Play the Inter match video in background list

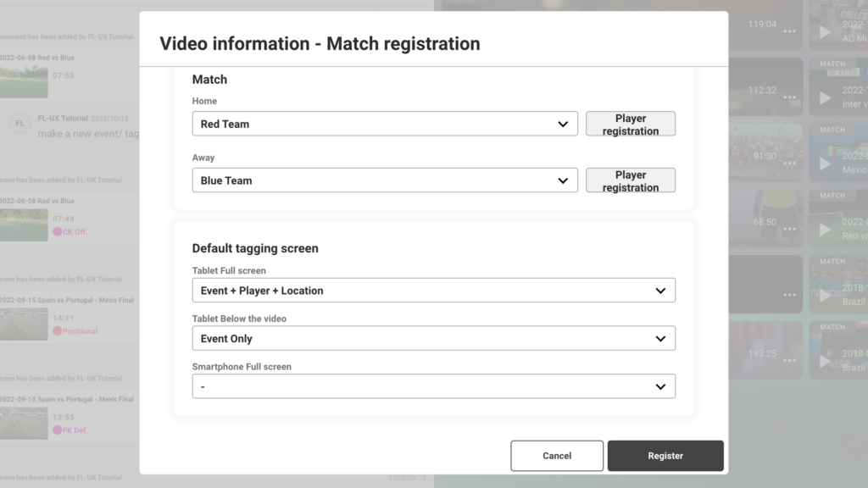[x=825, y=98]
